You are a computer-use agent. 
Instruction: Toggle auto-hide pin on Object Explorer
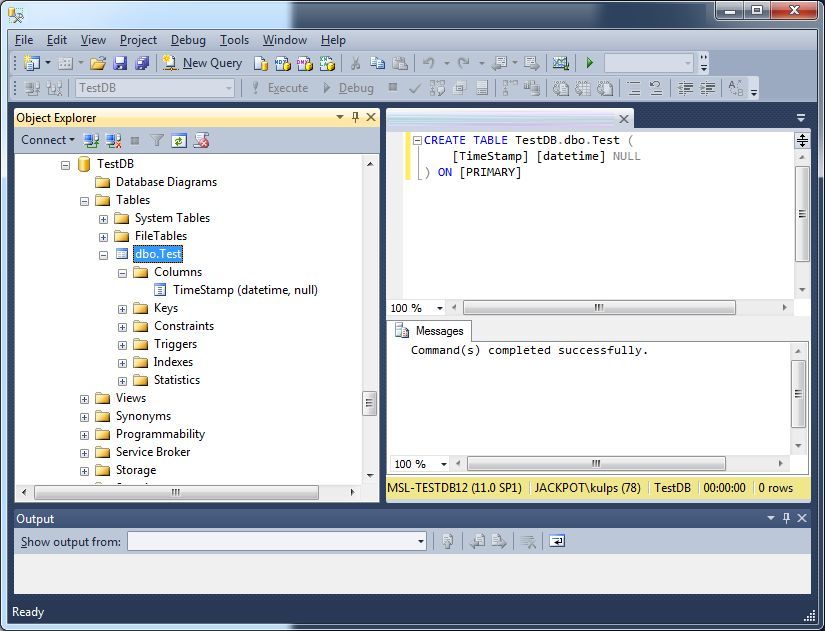[x=356, y=118]
